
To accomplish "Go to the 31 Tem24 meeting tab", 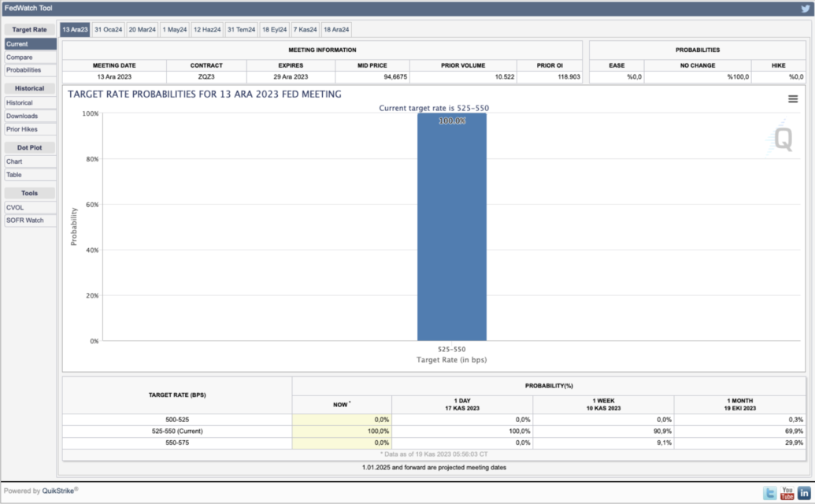I will pyautogui.click(x=241, y=30).
